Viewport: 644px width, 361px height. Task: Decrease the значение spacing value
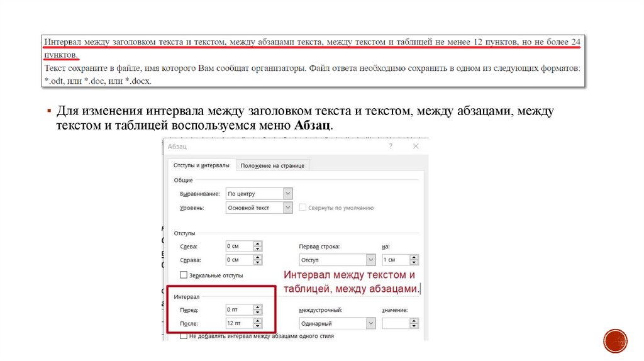[x=414, y=326]
